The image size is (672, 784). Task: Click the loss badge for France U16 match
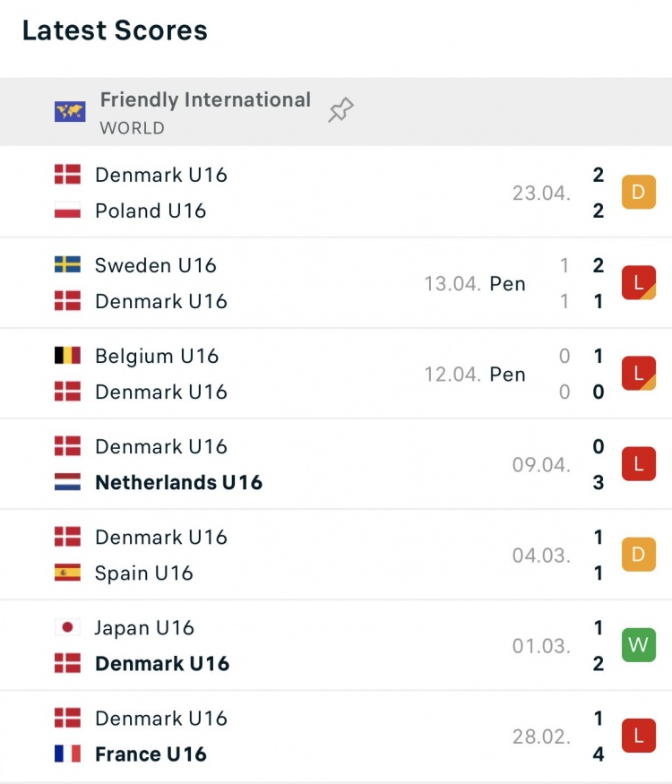[639, 736]
